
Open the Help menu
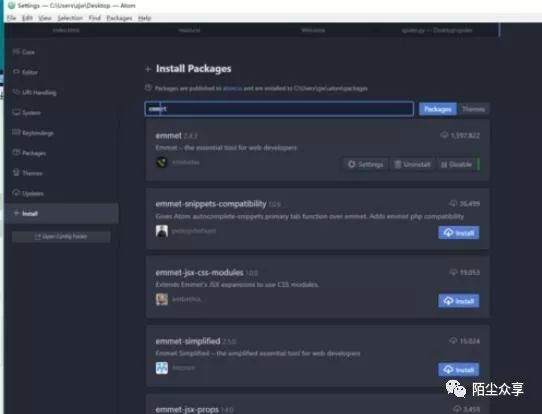tap(144, 18)
